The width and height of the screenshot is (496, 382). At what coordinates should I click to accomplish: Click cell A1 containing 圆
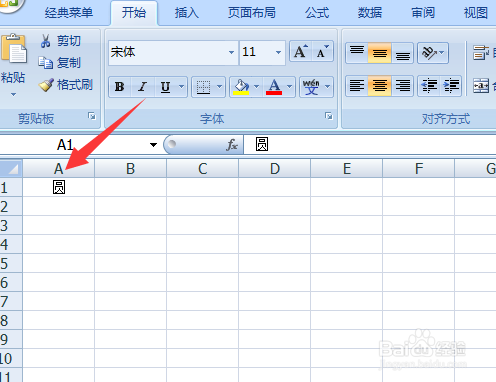(59, 187)
